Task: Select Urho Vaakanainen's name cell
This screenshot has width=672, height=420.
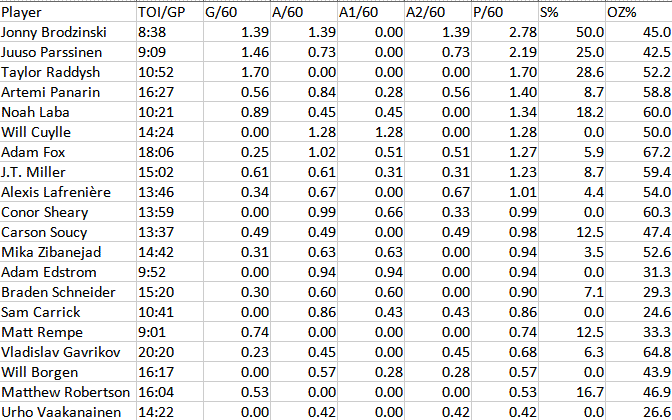Action: pos(66,411)
